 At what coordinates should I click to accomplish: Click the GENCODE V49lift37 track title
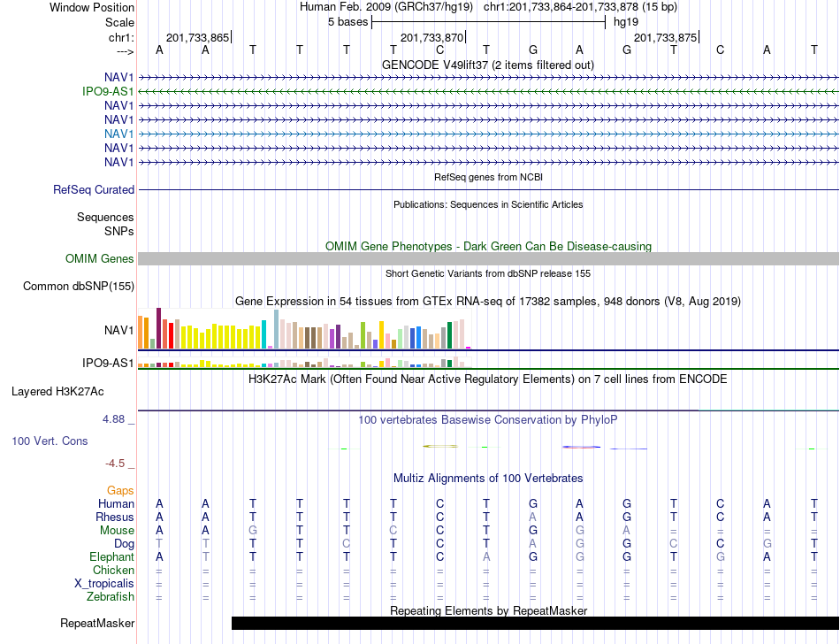(487, 65)
